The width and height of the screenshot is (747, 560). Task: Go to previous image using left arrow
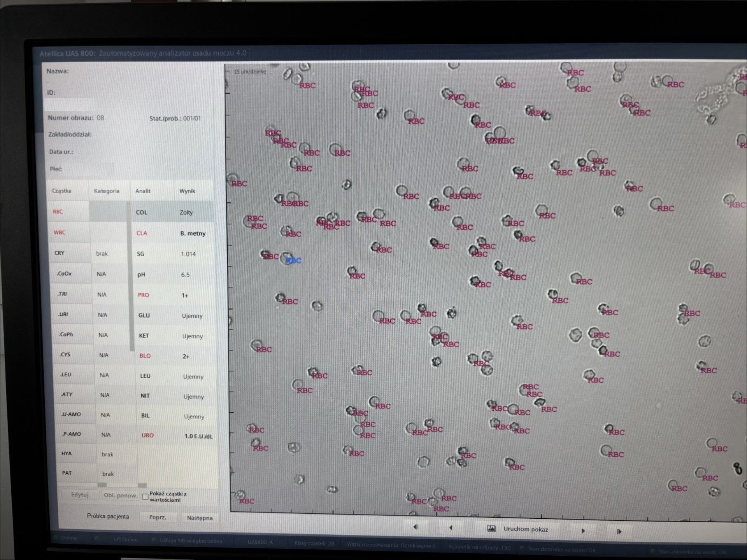click(451, 528)
